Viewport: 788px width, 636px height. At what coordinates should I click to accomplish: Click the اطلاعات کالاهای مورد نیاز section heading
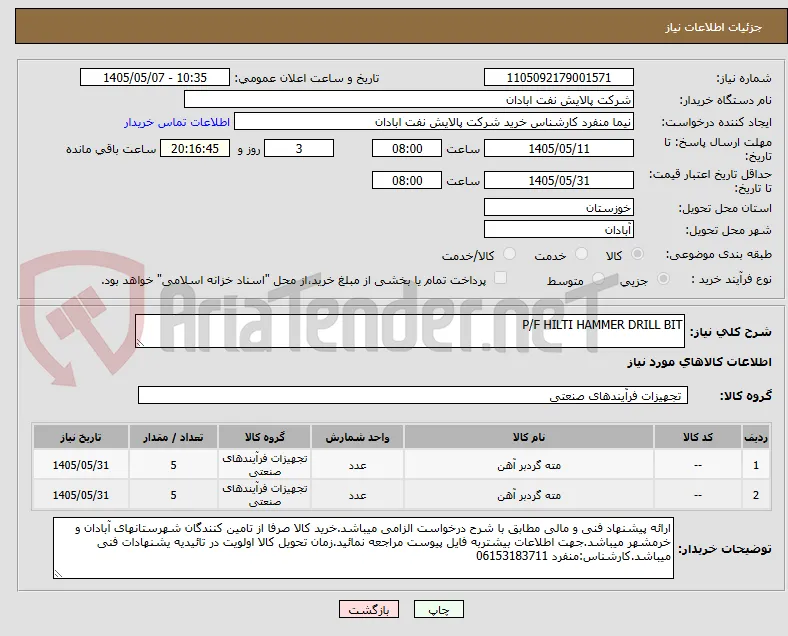tap(699, 362)
